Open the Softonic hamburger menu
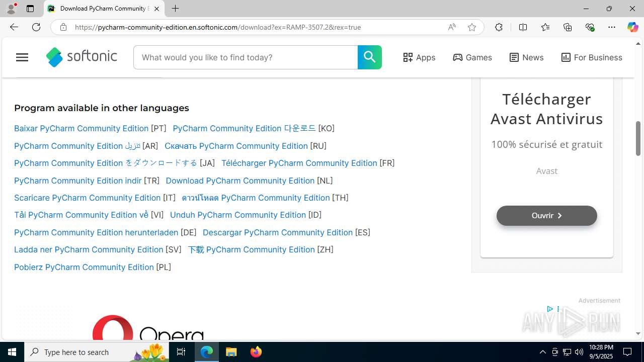 22,57
